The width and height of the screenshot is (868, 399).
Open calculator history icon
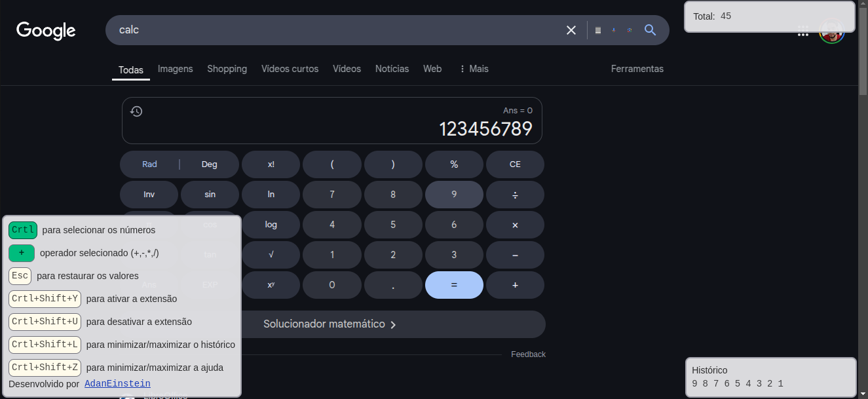[x=136, y=111]
